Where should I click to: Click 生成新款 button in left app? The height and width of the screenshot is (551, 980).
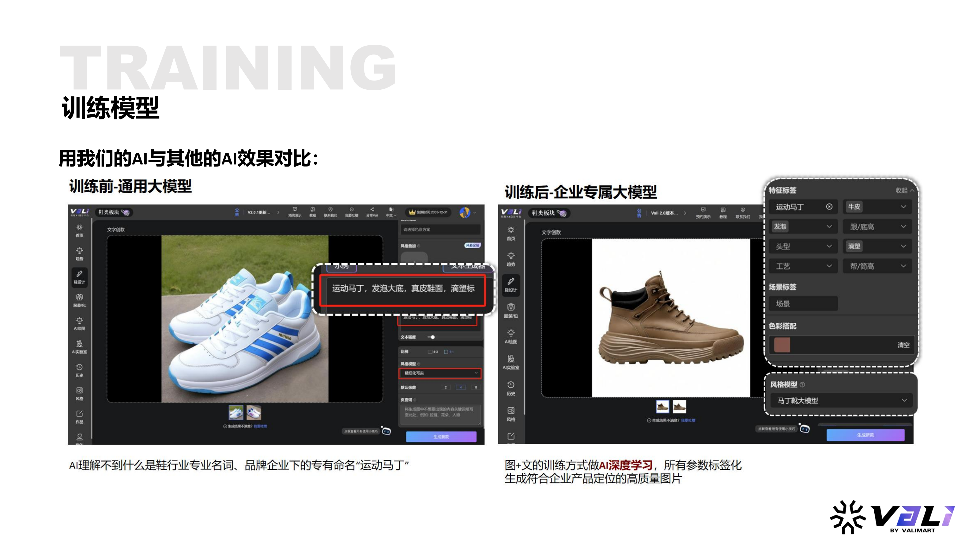tap(441, 437)
